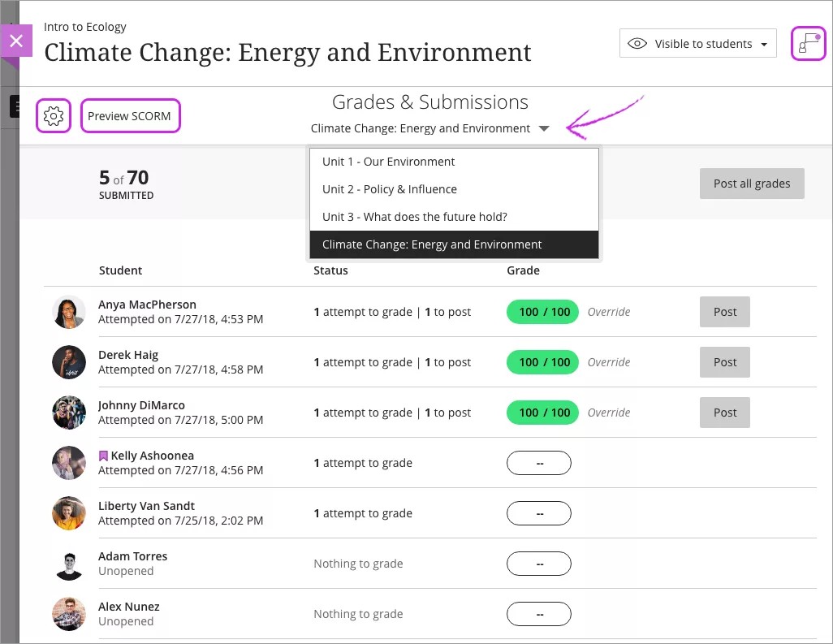The image size is (833, 644).
Task: Open the Visible to students dropdown
Action: pos(697,44)
